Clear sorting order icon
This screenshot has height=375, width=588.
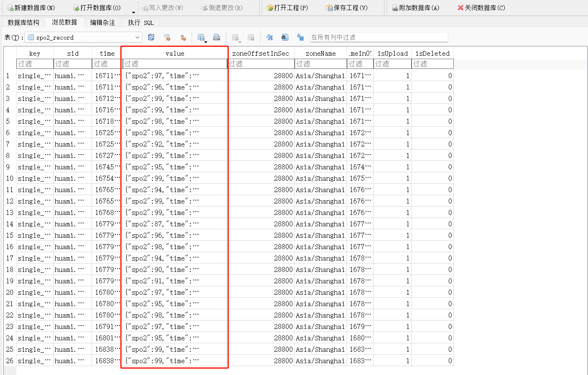click(183, 37)
